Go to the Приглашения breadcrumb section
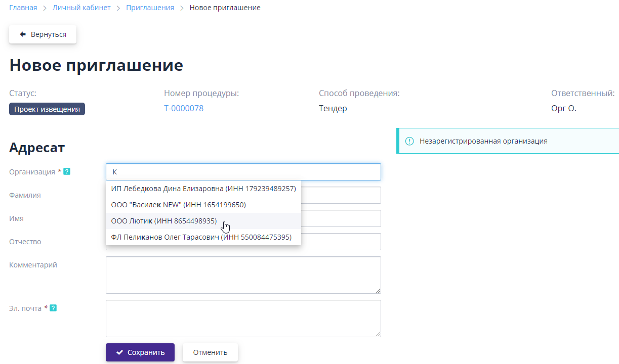The width and height of the screenshot is (619, 364). pos(150,8)
